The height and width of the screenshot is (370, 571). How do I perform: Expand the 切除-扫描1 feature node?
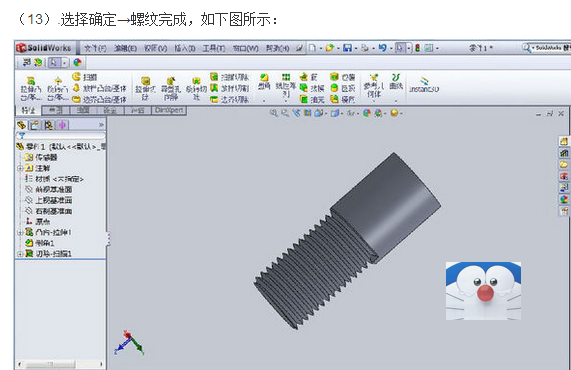point(20,254)
